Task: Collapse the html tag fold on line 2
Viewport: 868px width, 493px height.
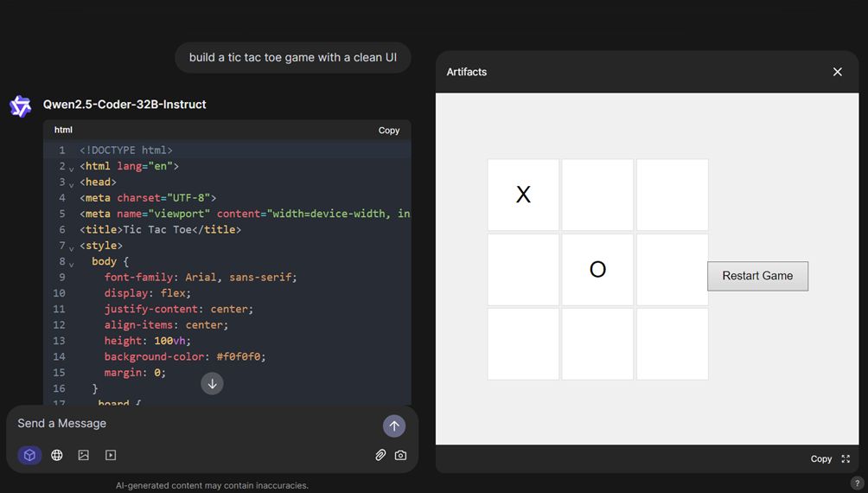Action: point(72,167)
